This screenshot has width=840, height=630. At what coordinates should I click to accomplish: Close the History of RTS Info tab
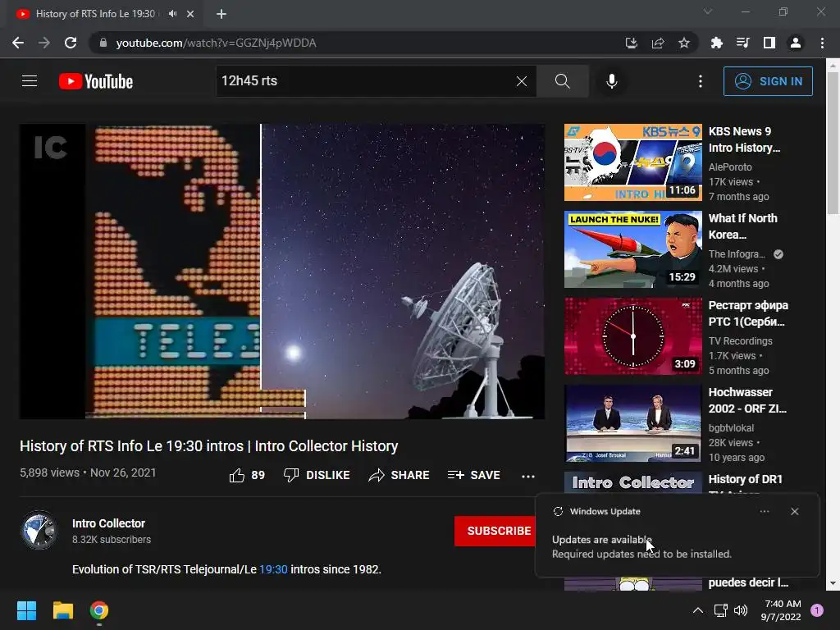190,14
